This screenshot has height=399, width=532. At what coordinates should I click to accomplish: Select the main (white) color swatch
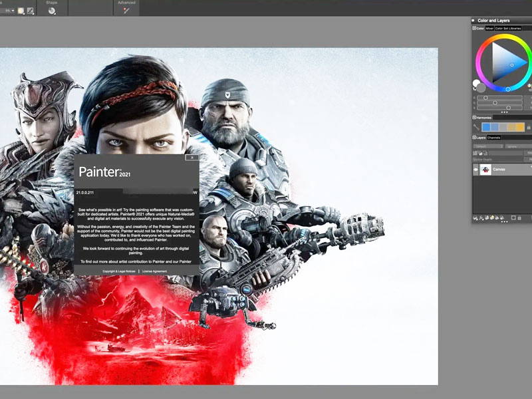point(476,83)
